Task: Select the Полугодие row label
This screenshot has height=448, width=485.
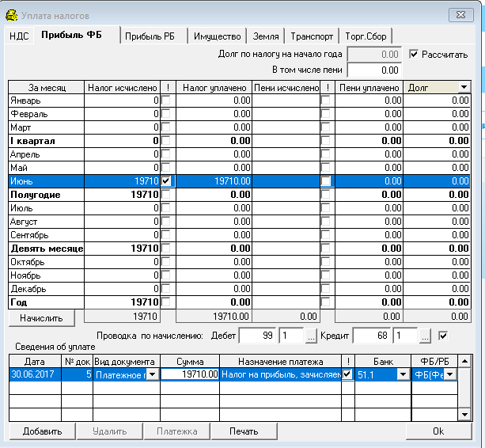Action: (47, 195)
